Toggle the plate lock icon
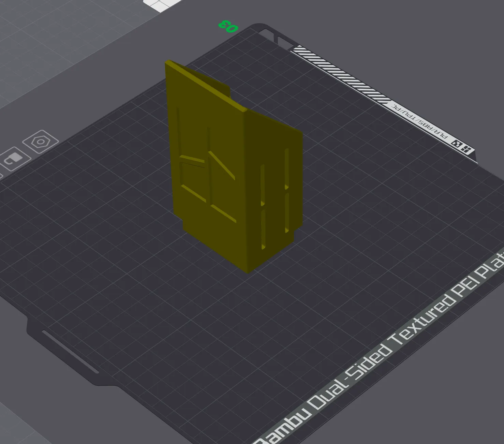 click(14, 158)
